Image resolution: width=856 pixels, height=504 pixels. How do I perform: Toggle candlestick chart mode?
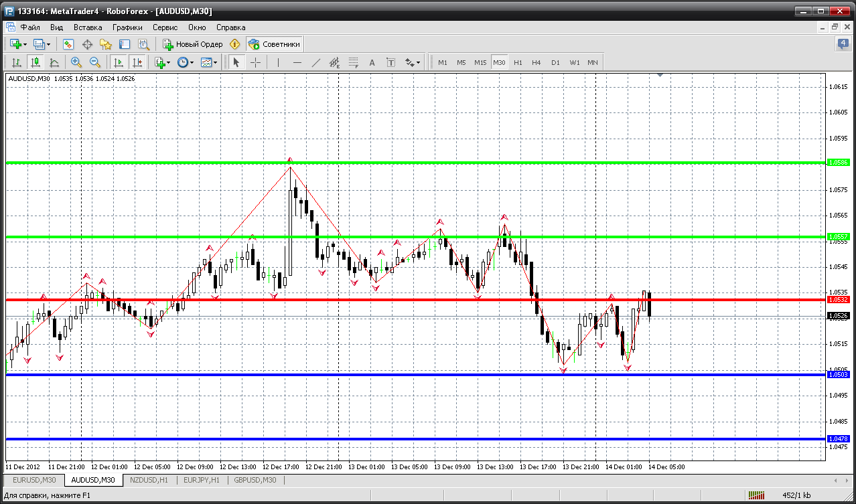point(35,62)
